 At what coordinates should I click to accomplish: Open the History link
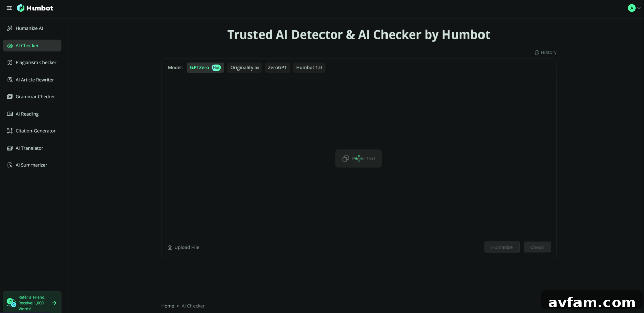545,52
